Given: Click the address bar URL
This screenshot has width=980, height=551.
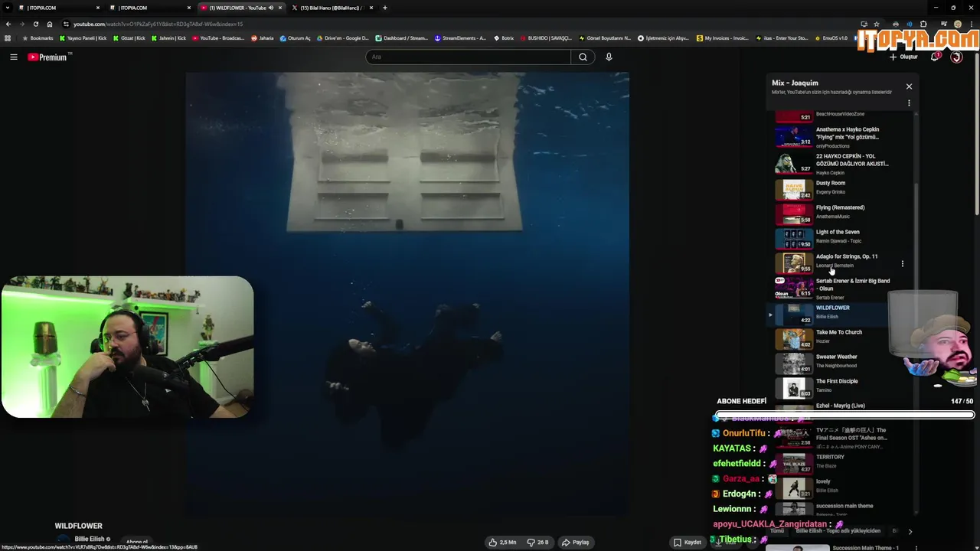Looking at the screenshot, I should click(158, 24).
